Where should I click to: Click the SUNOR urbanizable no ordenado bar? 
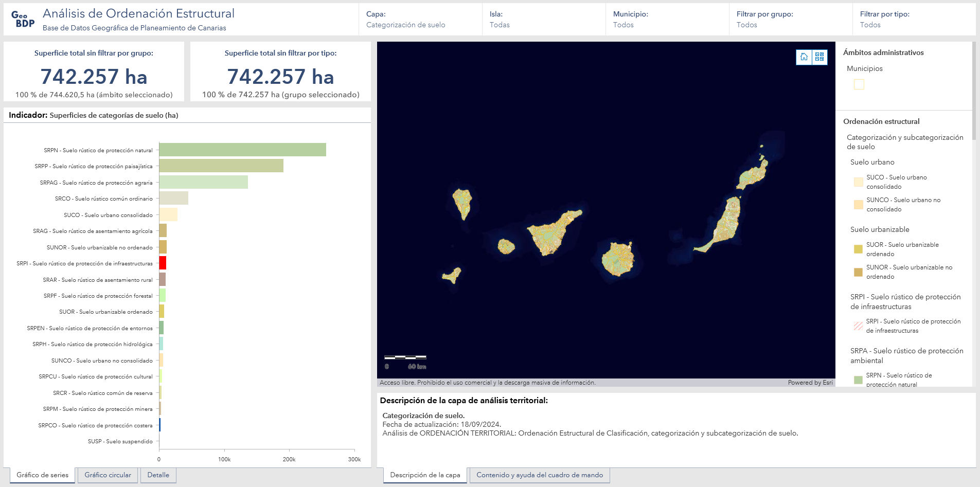(163, 247)
